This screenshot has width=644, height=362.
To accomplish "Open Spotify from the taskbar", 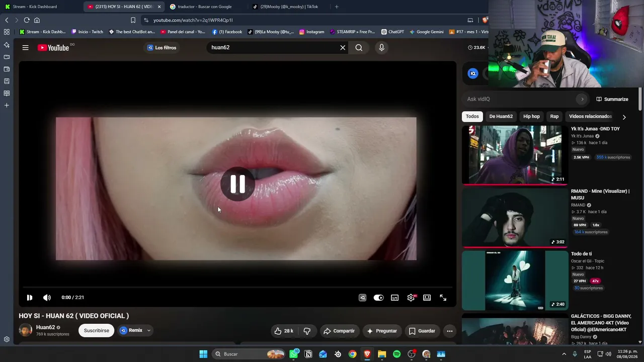I will click(396, 354).
